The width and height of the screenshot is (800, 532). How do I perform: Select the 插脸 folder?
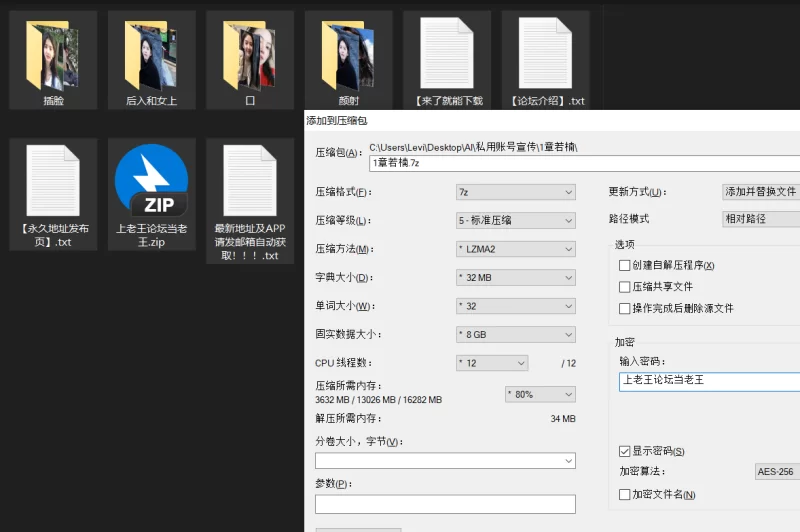53,58
